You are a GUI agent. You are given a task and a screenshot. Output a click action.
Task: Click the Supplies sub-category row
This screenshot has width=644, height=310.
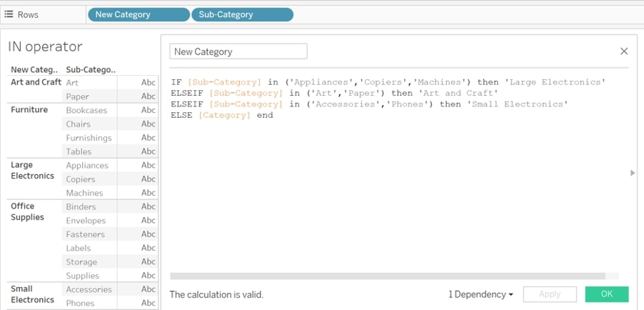(x=89, y=276)
